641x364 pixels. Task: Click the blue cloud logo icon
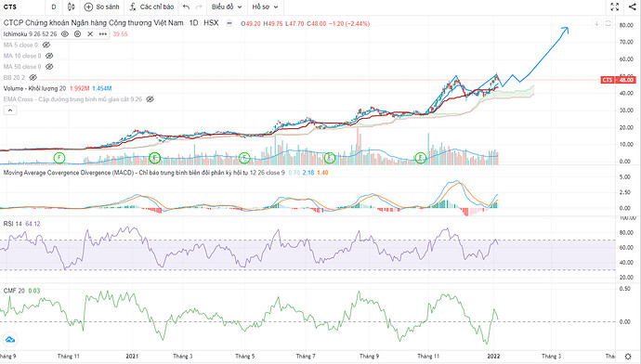10,340
